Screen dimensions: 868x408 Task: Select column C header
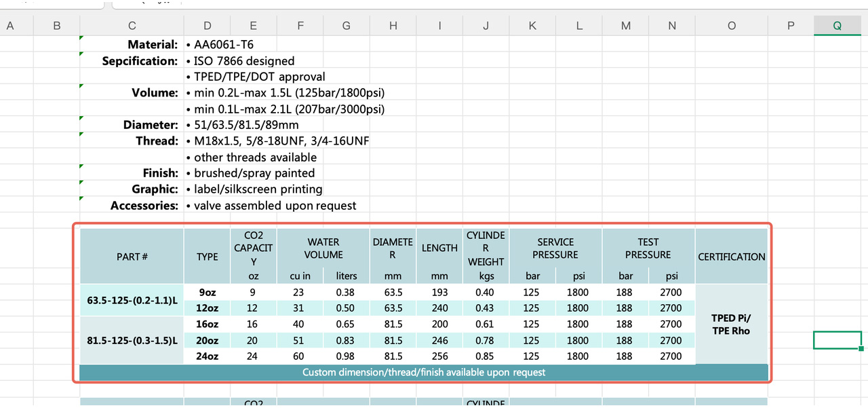(132, 26)
